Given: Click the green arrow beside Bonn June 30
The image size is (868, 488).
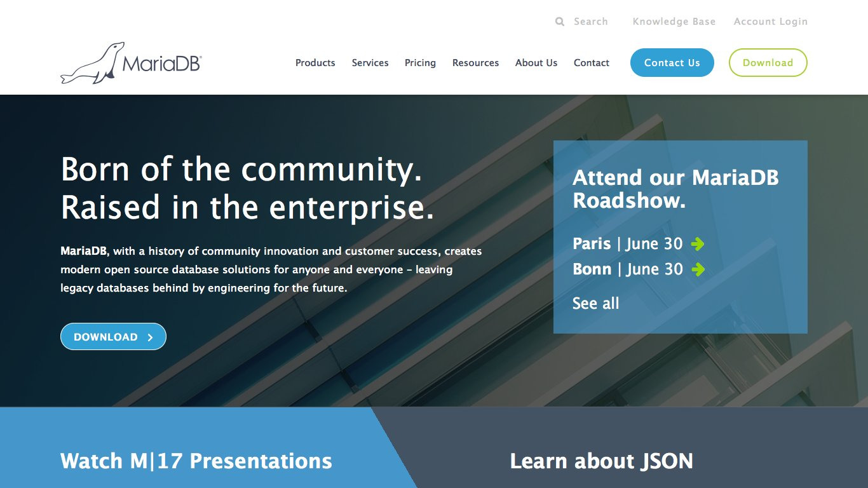Looking at the screenshot, I should tap(698, 269).
